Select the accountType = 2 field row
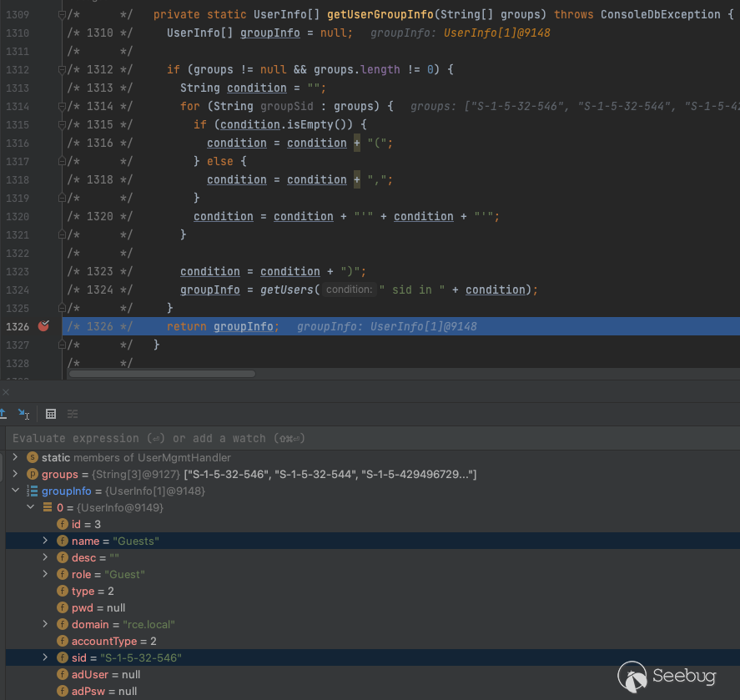This screenshot has height=700, width=740. pyautogui.click(x=373, y=641)
